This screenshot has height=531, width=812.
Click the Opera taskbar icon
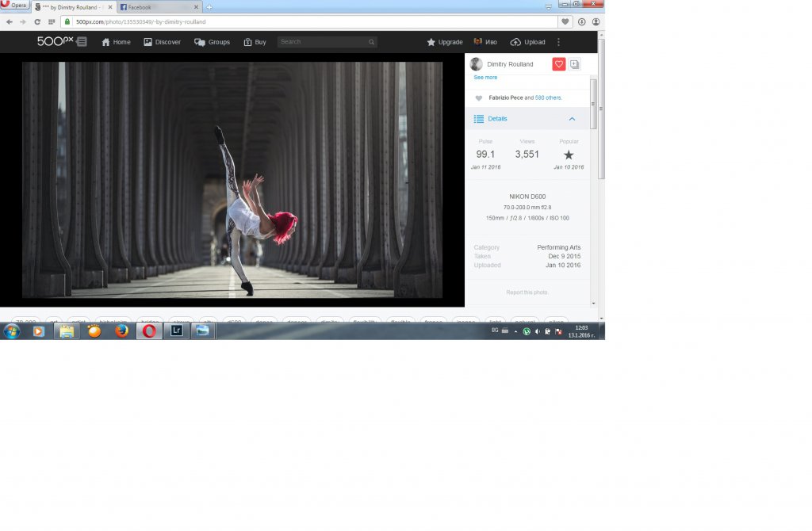[149, 330]
